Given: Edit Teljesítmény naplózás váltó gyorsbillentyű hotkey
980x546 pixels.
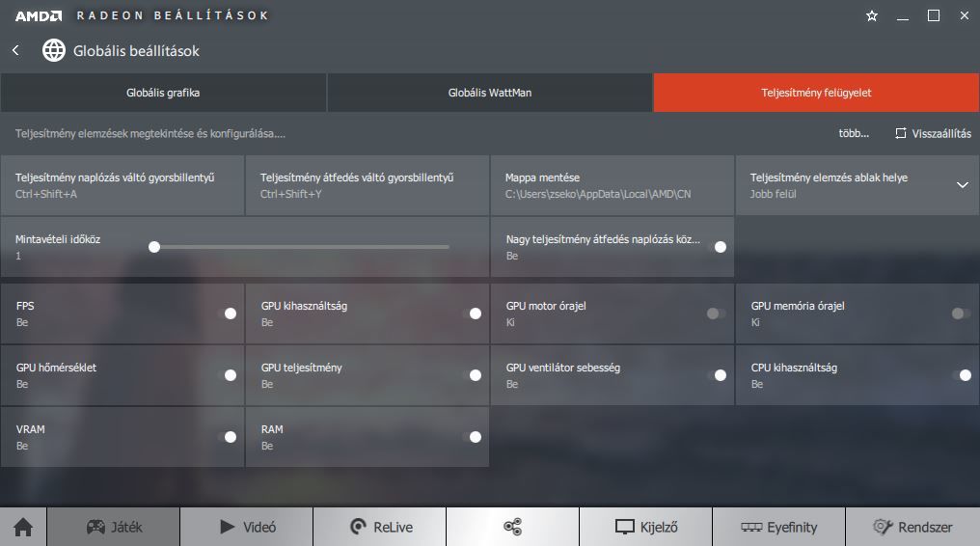Looking at the screenshot, I should (122, 185).
